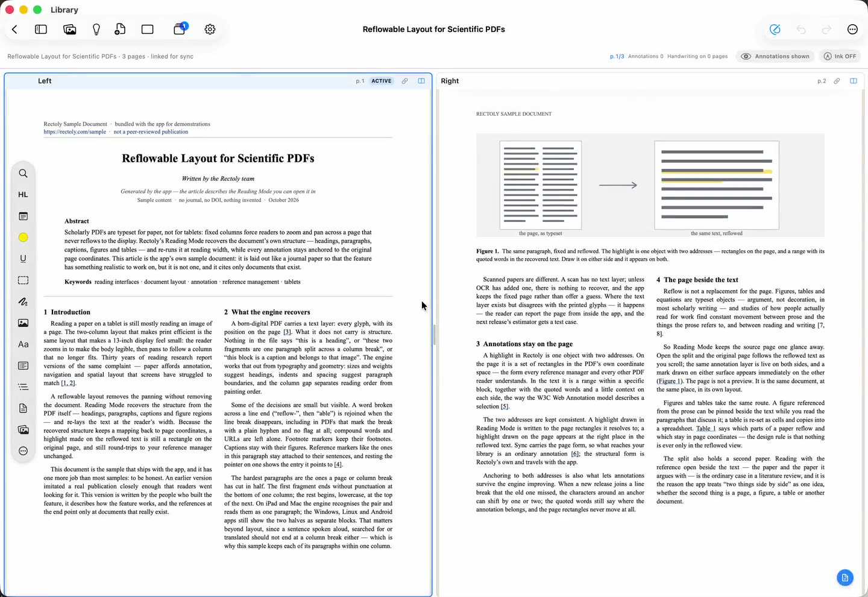This screenshot has width=868, height=597.
Task: Click the Figure 1 reflow illustration
Action: [x=650, y=185]
